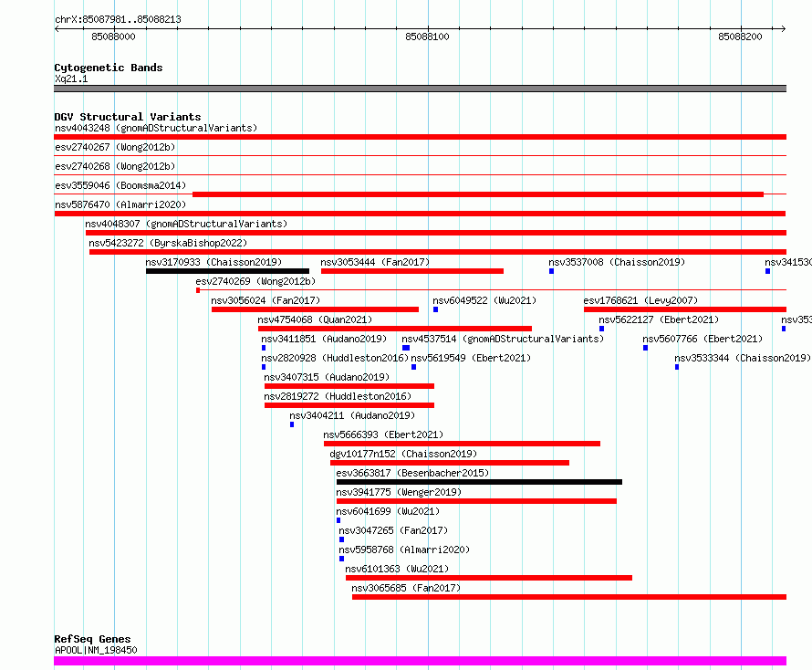Open the esv3559046 (Boomsma2014) variant
The width and height of the screenshot is (812, 670).
click(x=120, y=185)
